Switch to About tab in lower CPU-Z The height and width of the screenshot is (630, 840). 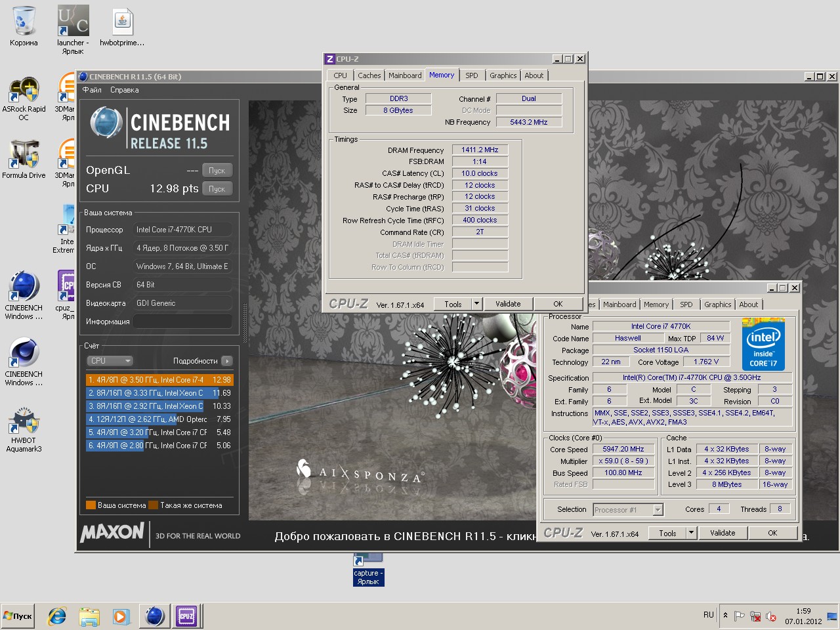(749, 304)
